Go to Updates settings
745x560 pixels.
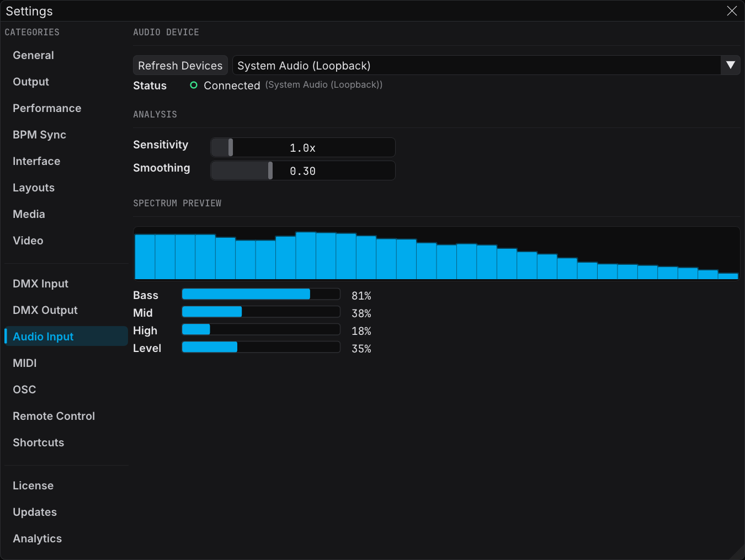[66, 512]
